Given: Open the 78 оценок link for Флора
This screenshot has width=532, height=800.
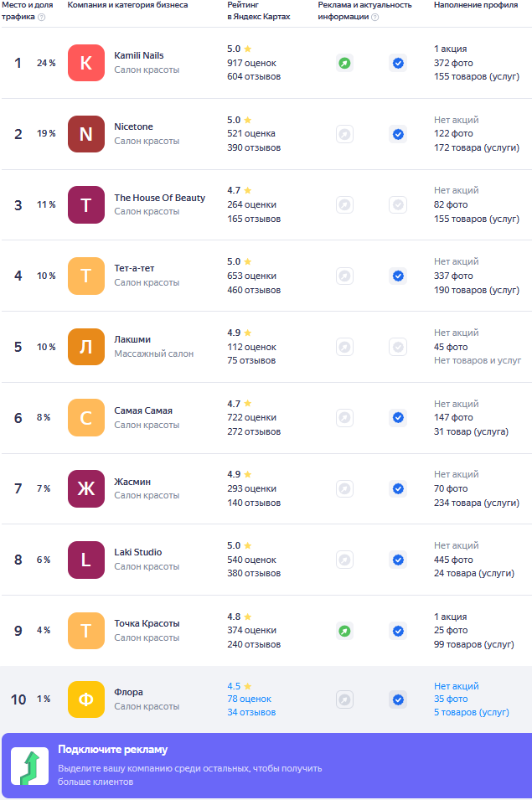Looking at the screenshot, I should pyautogui.click(x=250, y=699).
